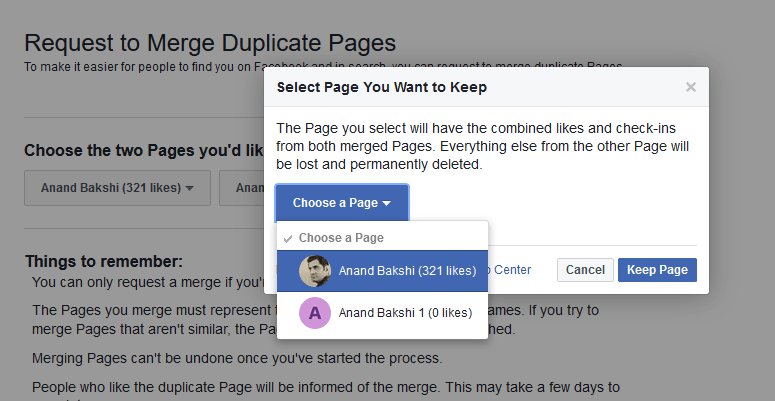Image resolution: width=775 pixels, height=401 pixels.
Task: Open the Help Center link in the dialog
Action: click(x=510, y=270)
